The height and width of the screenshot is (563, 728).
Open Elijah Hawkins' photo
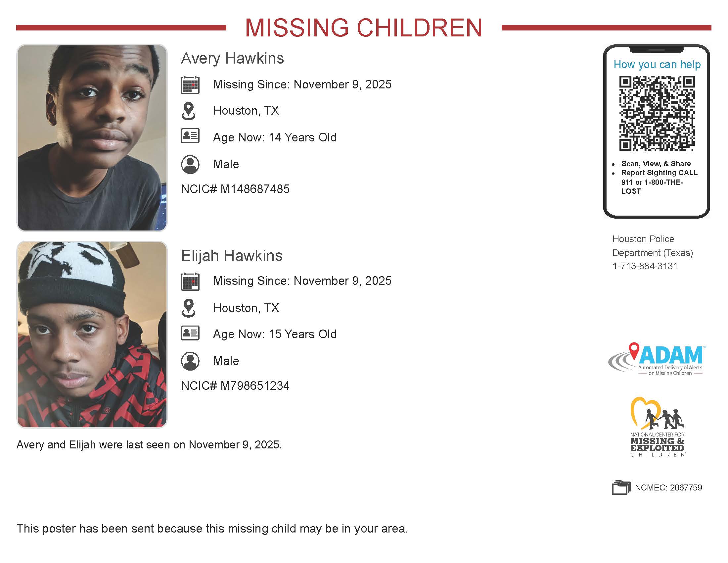(92, 334)
